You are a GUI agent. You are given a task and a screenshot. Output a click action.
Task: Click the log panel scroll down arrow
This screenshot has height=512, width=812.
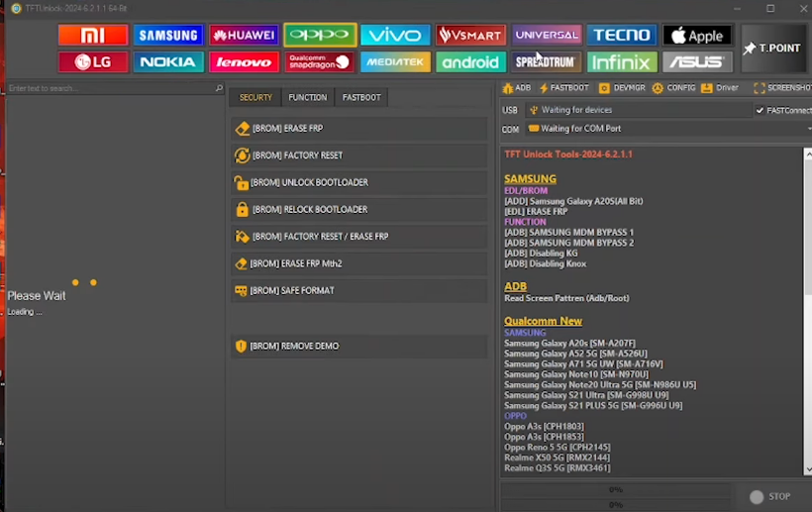pos(808,470)
